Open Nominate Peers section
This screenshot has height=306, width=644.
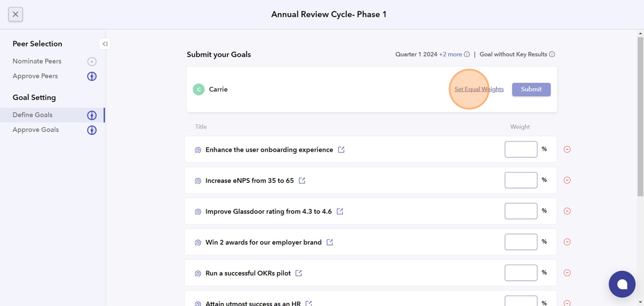(37, 62)
